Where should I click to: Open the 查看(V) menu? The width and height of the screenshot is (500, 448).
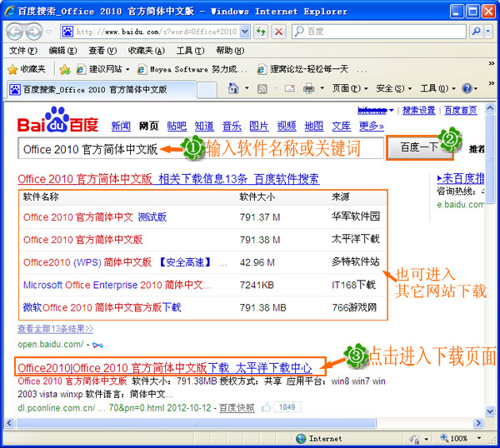[102, 50]
